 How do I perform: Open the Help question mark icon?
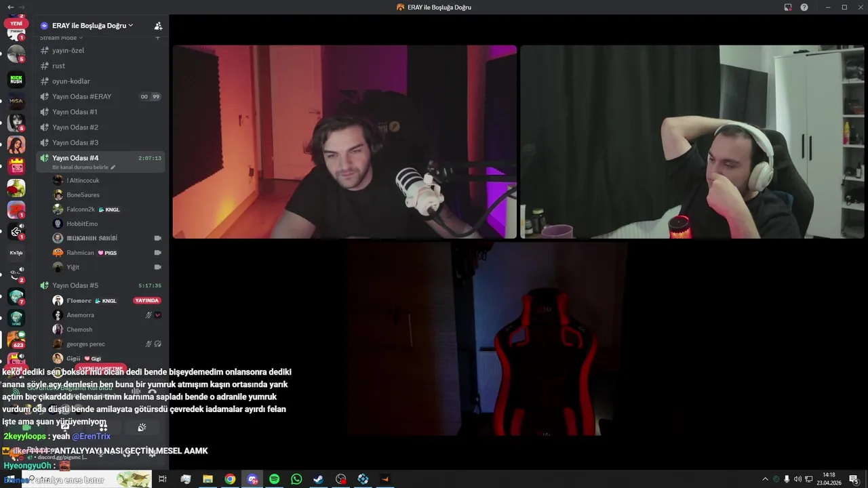804,7
